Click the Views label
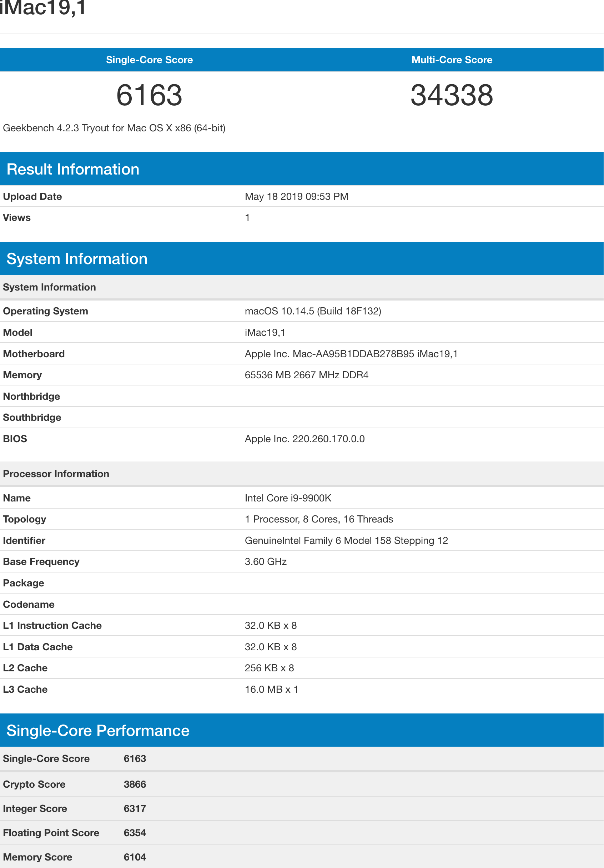This screenshot has height=868, width=604. point(17,218)
